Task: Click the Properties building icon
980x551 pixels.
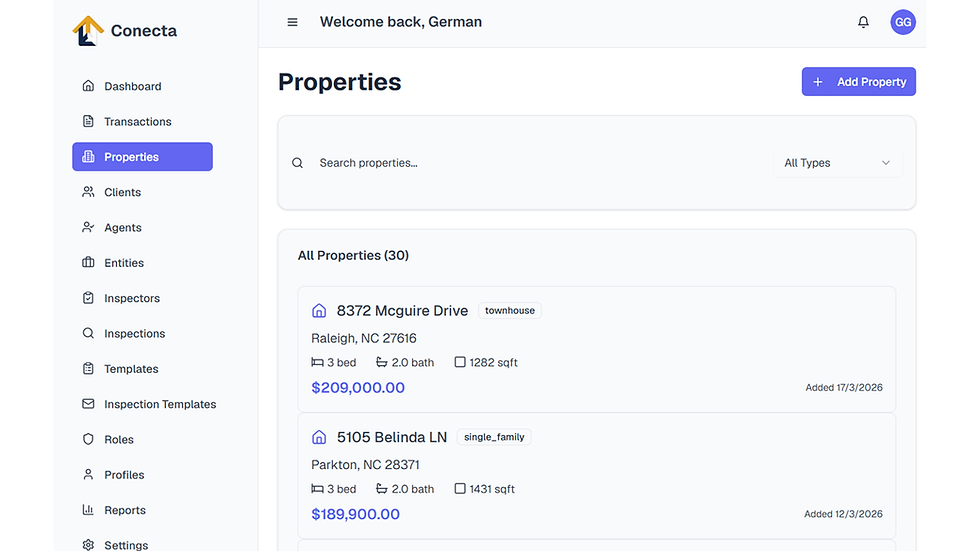Action: (x=88, y=156)
